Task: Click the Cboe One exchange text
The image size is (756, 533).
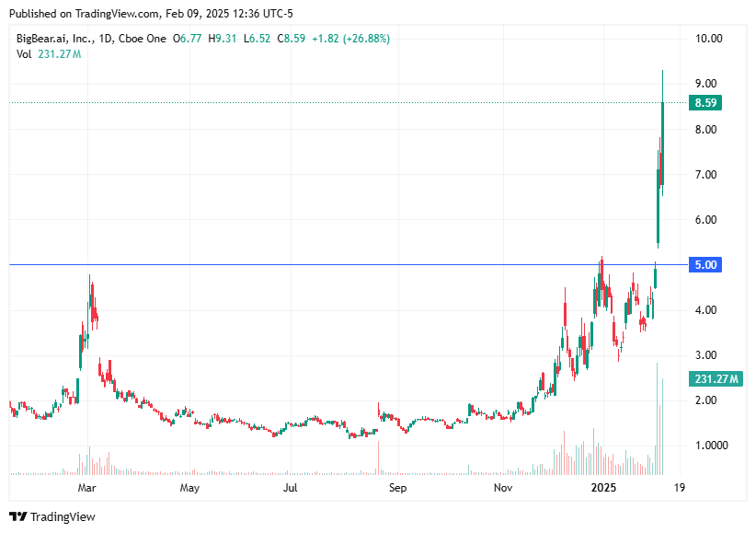Action: (143, 39)
